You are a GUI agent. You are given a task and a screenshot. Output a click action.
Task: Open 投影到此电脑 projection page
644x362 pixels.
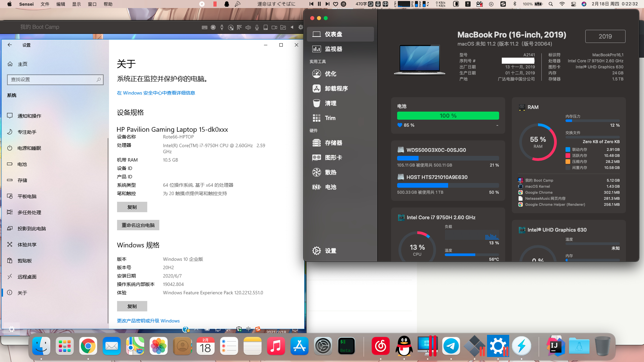(x=54, y=228)
